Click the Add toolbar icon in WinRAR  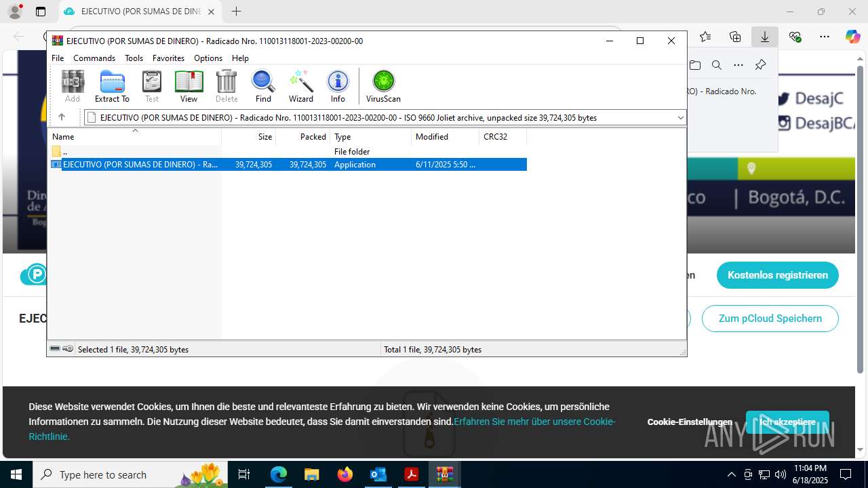(73, 86)
